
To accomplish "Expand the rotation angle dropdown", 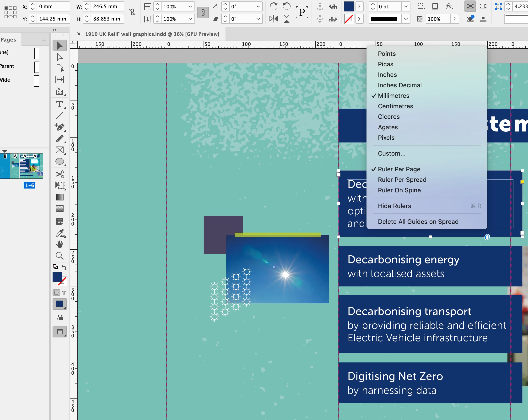I will click(258, 7).
